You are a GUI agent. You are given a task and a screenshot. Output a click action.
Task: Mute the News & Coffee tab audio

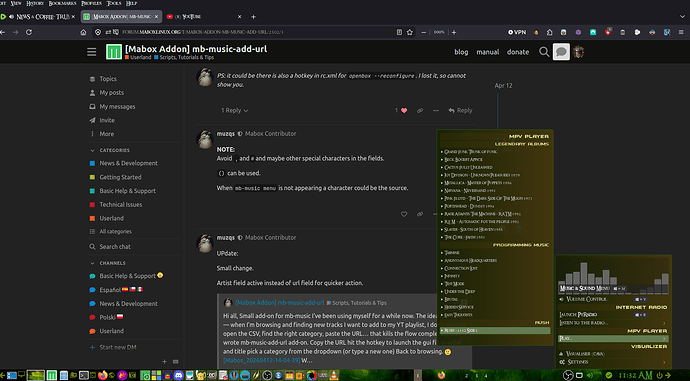click(11, 17)
